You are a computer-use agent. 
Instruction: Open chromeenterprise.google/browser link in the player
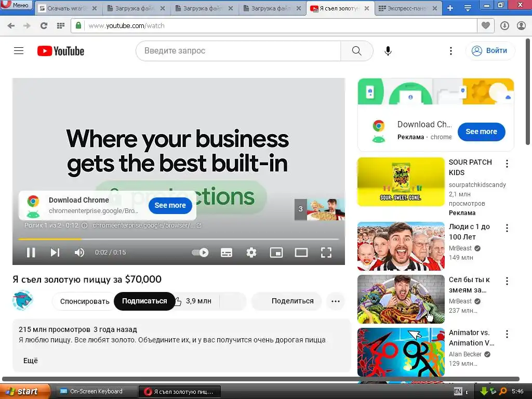point(147,225)
